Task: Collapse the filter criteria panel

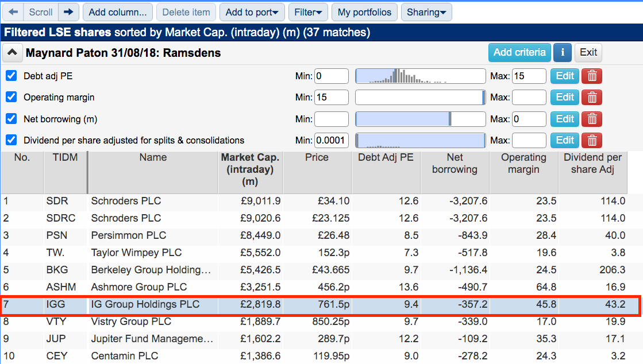Action: pyautogui.click(x=12, y=52)
